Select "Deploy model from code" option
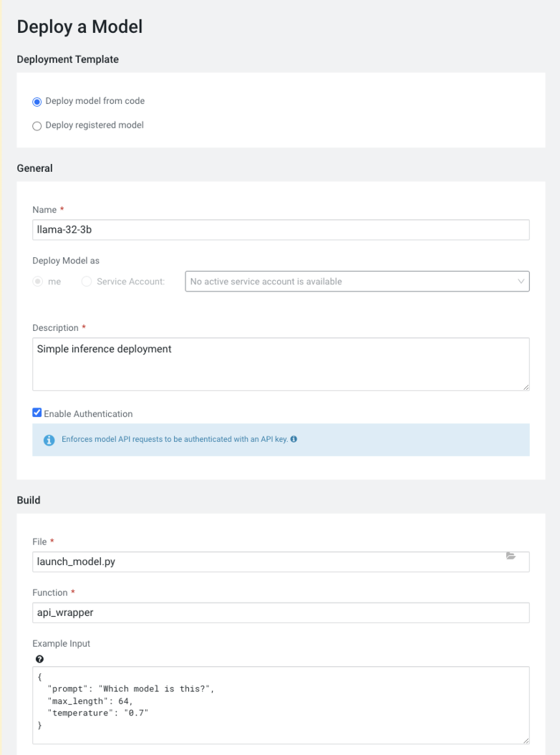Image resolution: width=560 pixels, height=755 pixels. coord(37,102)
